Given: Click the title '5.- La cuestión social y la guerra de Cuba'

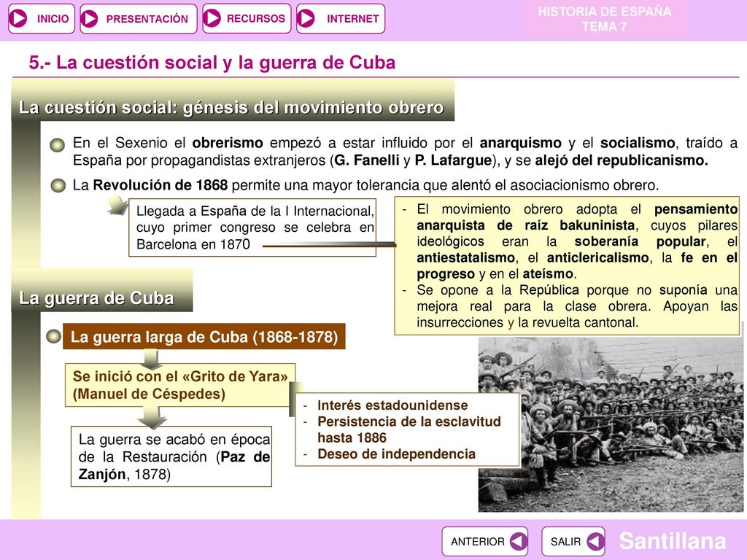Looking at the screenshot, I should pos(212,63).
